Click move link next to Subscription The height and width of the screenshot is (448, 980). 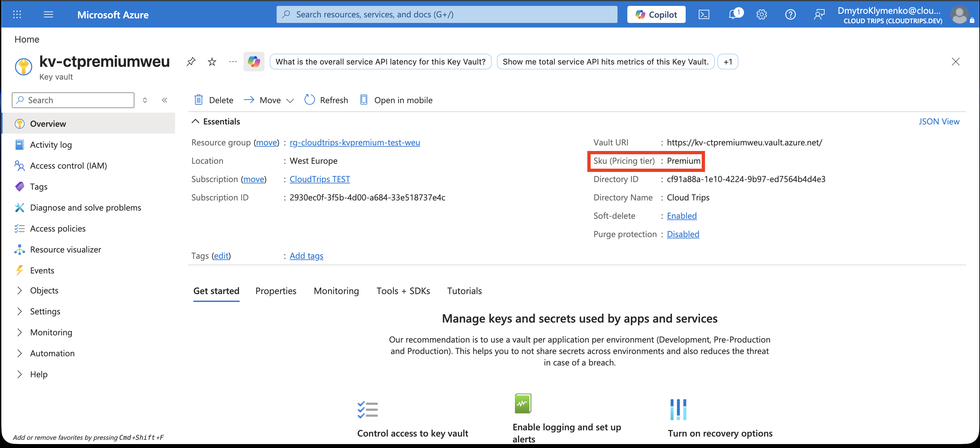pyautogui.click(x=254, y=179)
